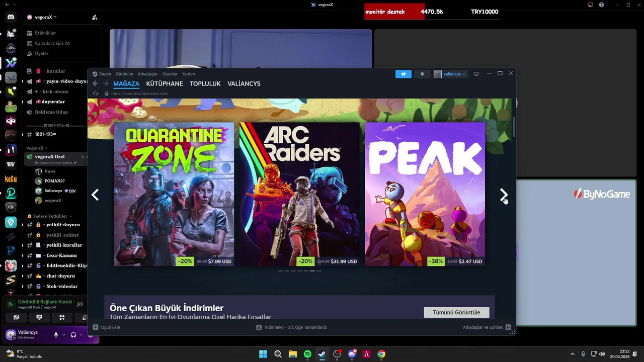This screenshot has width=644, height=362.
Task: Deafen Discord headphones
Action: click(x=73, y=334)
